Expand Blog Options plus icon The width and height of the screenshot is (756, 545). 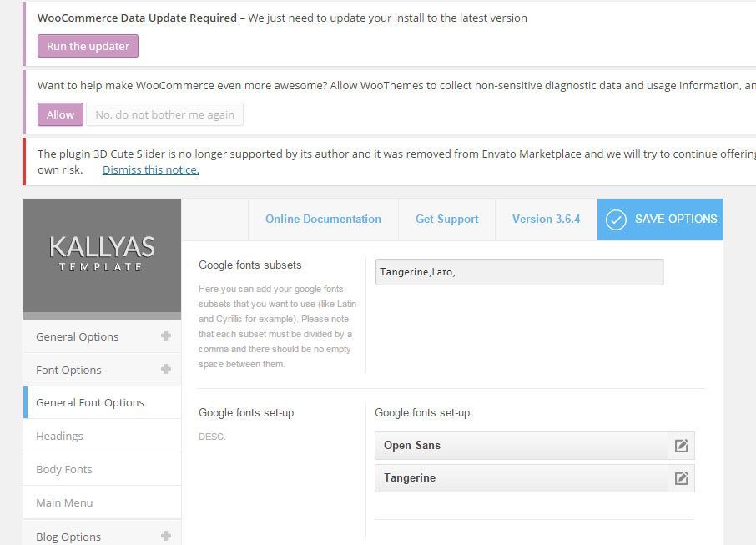[x=166, y=536]
